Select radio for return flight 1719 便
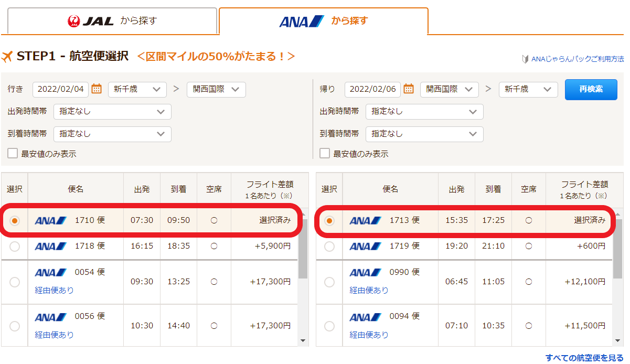The height and width of the screenshot is (364, 630). (x=329, y=246)
